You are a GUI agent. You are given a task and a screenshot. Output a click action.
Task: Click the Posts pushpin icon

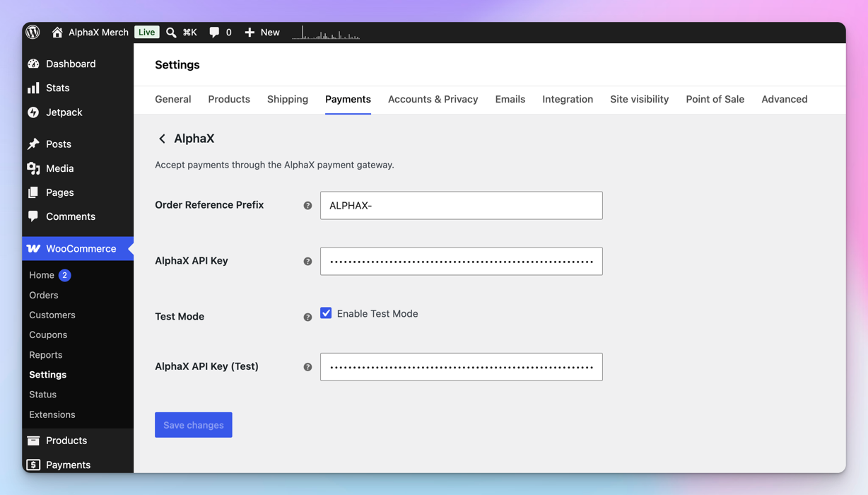coord(33,144)
